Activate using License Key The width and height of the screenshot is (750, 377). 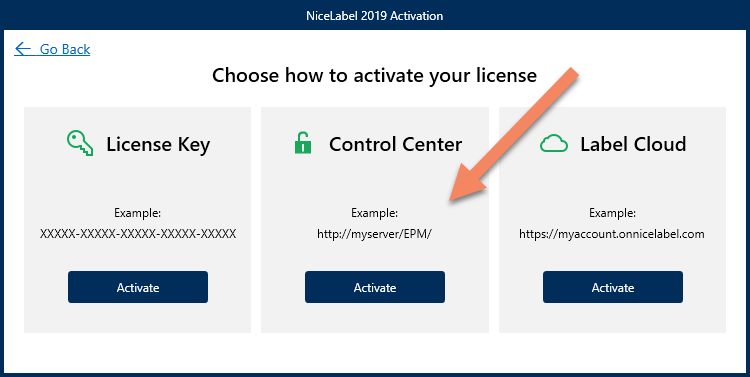[x=138, y=287]
